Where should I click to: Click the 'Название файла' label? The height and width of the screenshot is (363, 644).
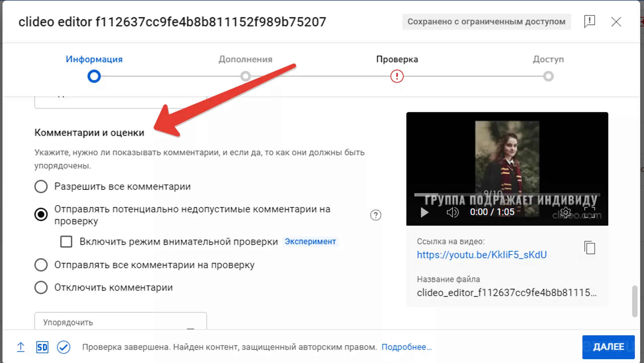coord(448,279)
